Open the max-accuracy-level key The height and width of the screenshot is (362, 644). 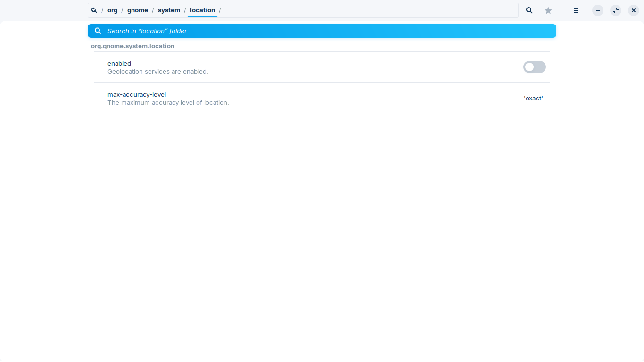tap(137, 95)
